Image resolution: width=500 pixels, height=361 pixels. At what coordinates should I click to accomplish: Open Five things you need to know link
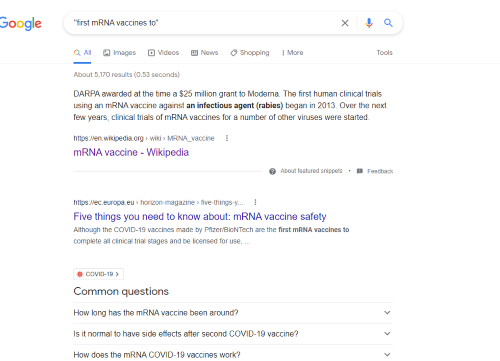pos(200,217)
